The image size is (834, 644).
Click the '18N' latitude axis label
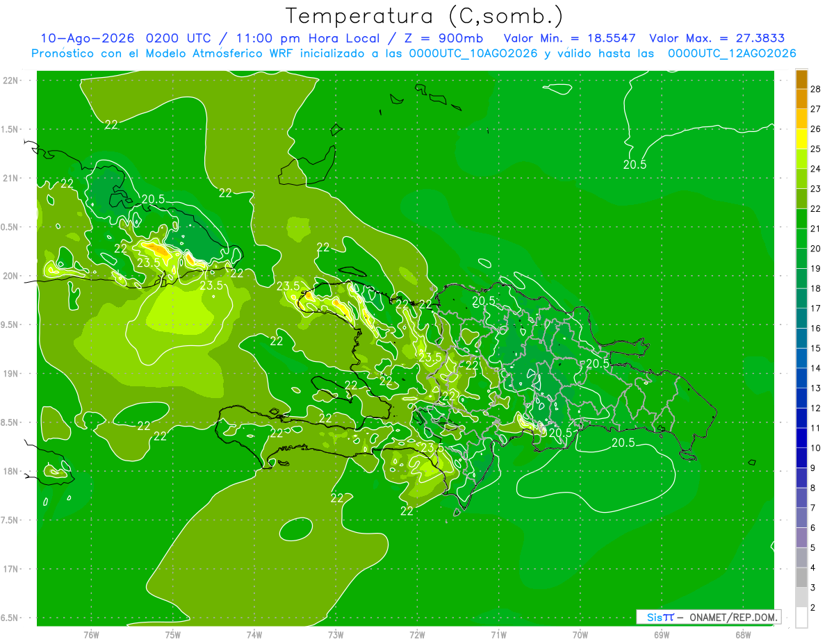(10, 471)
